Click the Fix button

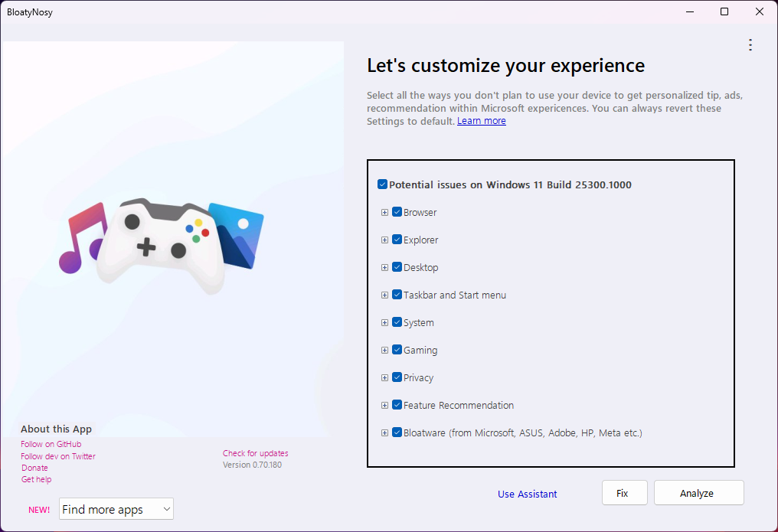coord(624,493)
